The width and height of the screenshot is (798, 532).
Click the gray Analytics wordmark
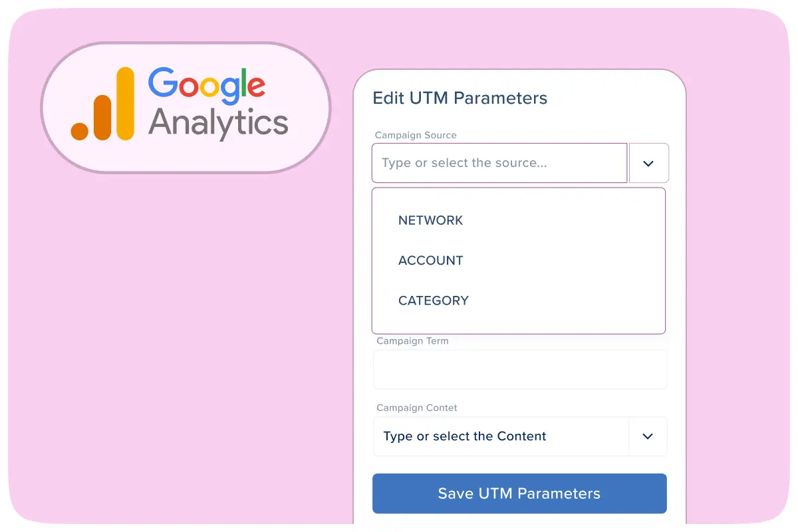(x=218, y=123)
